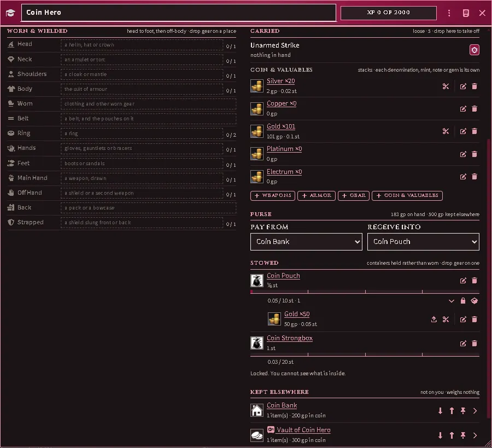Delete the Gold ×50 entry
The image size is (492, 448).
475,319
